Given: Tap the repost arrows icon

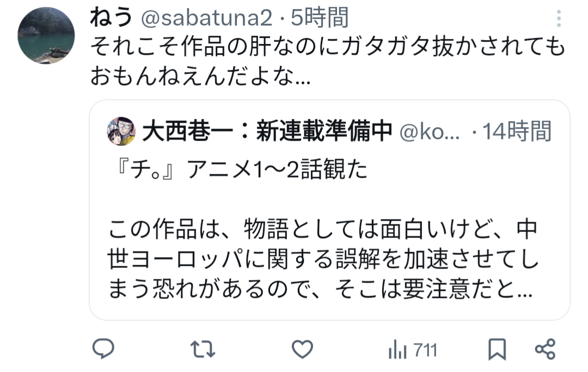Looking at the screenshot, I should coord(203,349).
